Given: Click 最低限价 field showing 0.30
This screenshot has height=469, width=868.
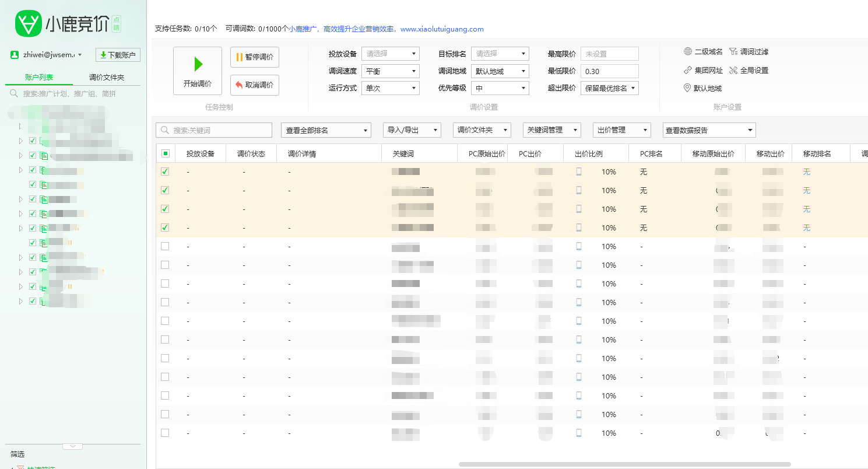Looking at the screenshot, I should pos(610,71).
